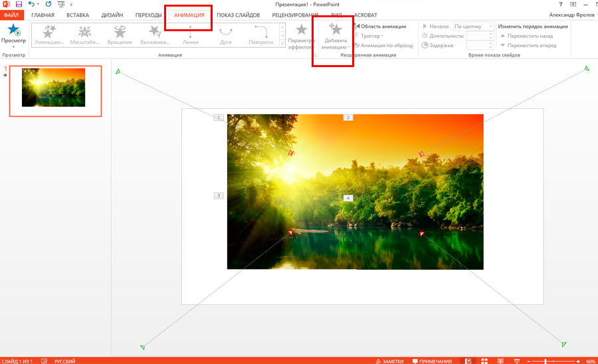Screen dimensions: 598x364
Task: Select the red end arrow of motion path 2
Action: point(421,154)
